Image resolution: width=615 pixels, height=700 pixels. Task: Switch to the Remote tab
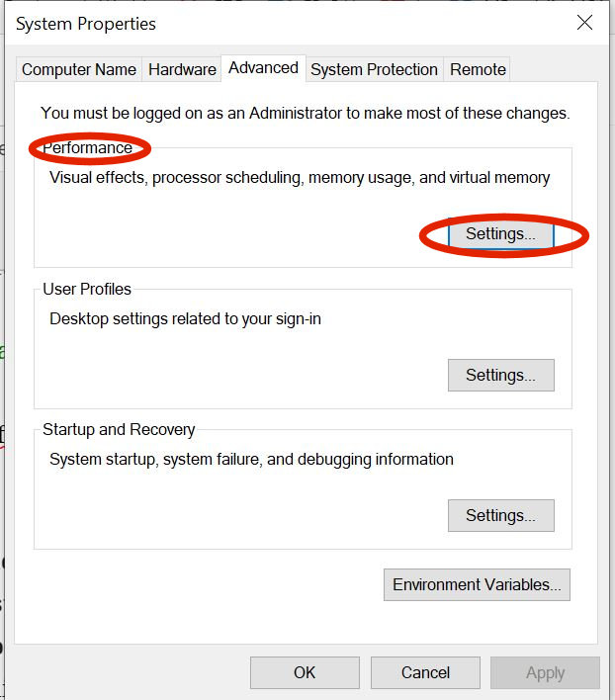(x=478, y=69)
